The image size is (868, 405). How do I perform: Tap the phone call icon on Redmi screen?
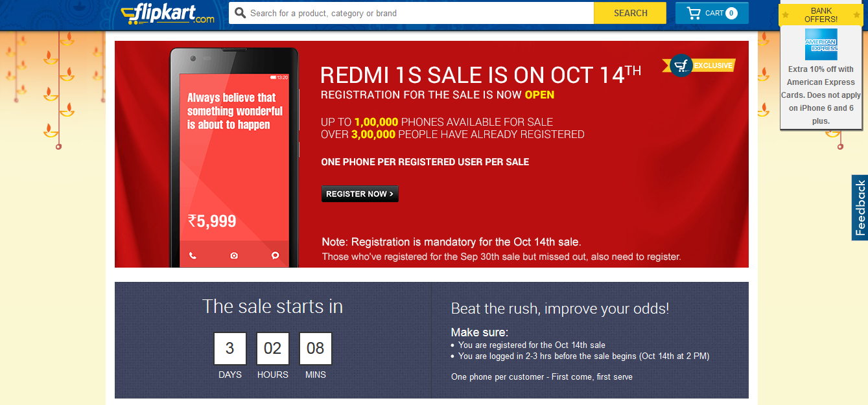pyautogui.click(x=193, y=255)
